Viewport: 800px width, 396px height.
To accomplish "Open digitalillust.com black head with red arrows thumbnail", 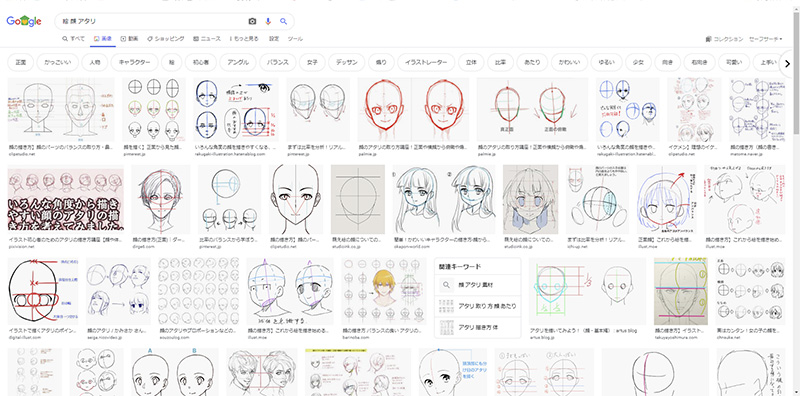I will coord(43,291).
